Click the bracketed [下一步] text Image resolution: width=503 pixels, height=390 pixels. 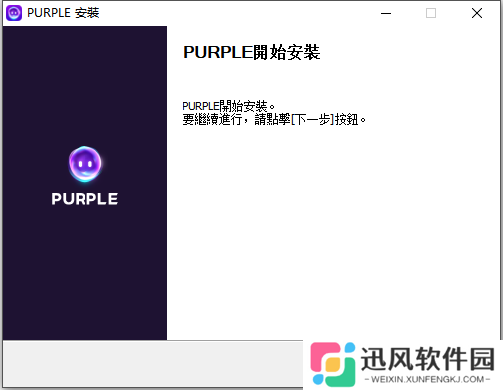coord(312,119)
